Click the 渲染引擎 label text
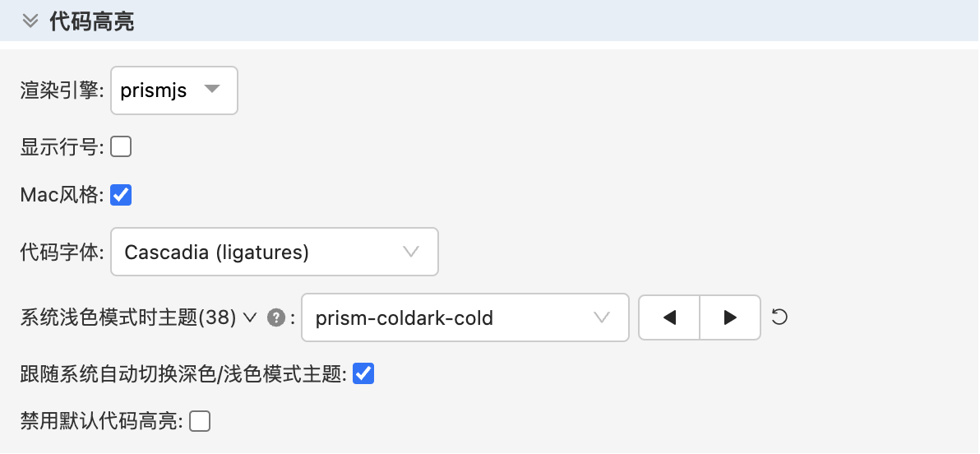The width and height of the screenshot is (980, 454). (62, 90)
